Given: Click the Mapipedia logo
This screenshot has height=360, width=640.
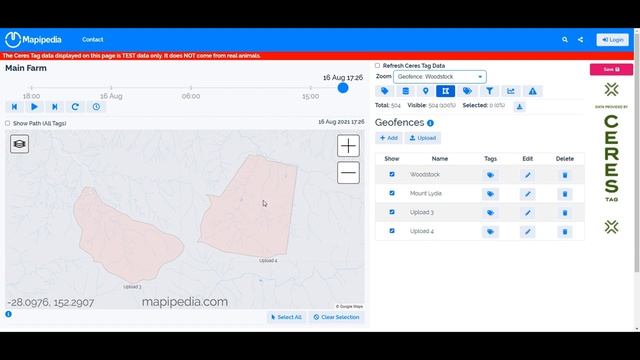Looking at the screenshot, I should point(33,40).
